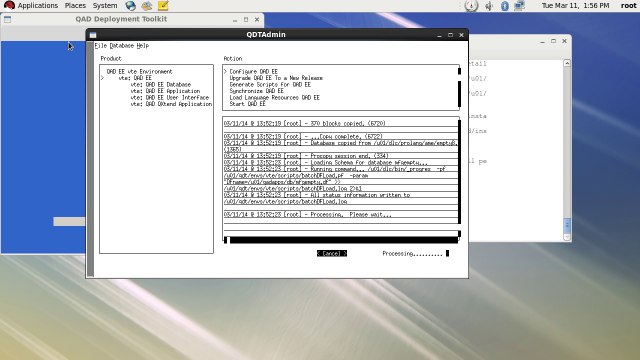Select QAD EE vte Environment tree root
The image size is (640, 360).
(x=140, y=71)
